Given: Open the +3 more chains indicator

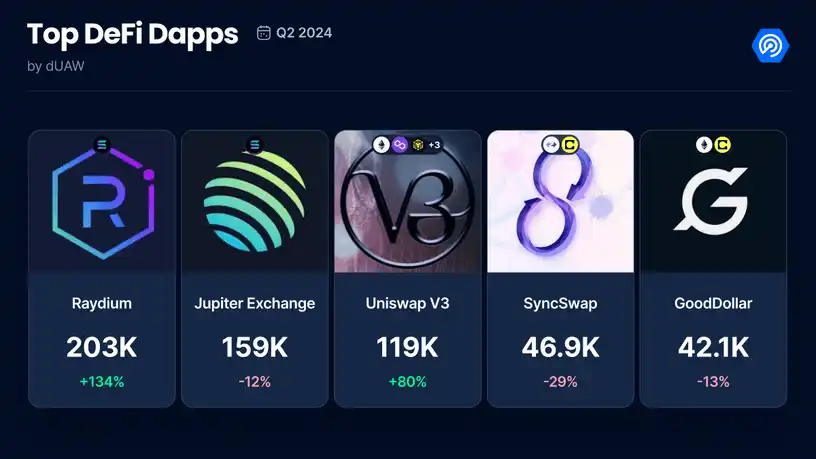Looking at the screenshot, I should tap(435, 145).
